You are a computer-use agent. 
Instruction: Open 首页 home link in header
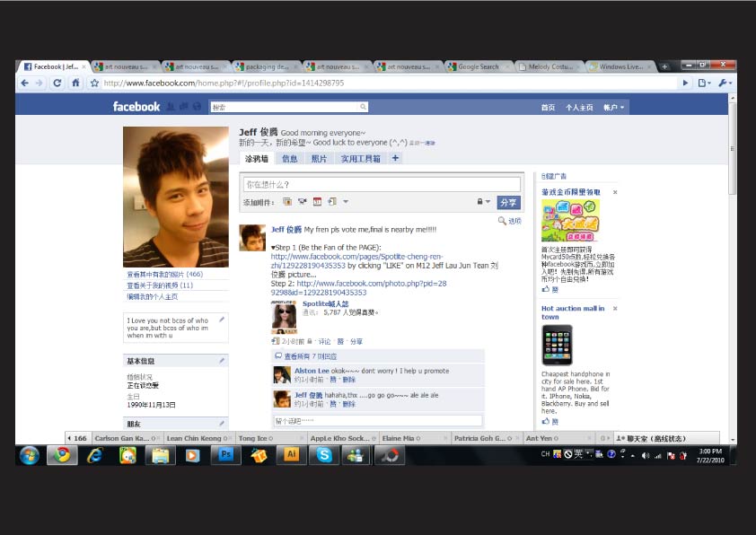(x=548, y=108)
